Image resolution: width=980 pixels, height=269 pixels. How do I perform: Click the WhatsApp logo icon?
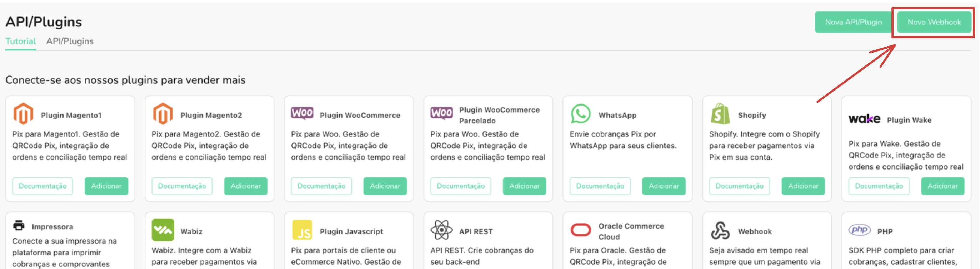coord(581,113)
